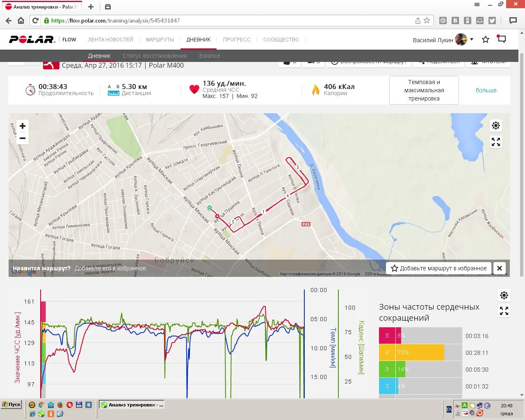The image size is (525, 420).
Task: Open the user profile dropdown arrow
Action: click(472, 39)
